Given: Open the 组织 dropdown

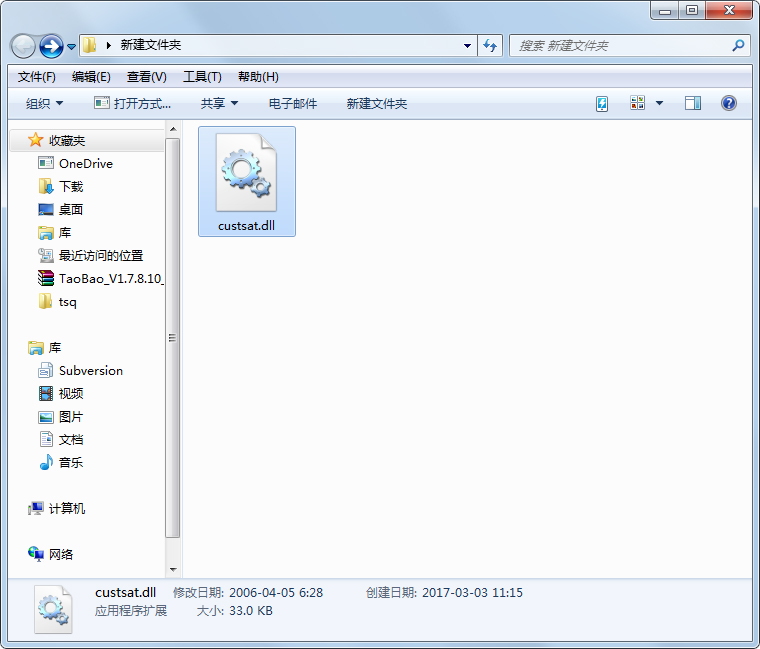Looking at the screenshot, I should (45, 103).
